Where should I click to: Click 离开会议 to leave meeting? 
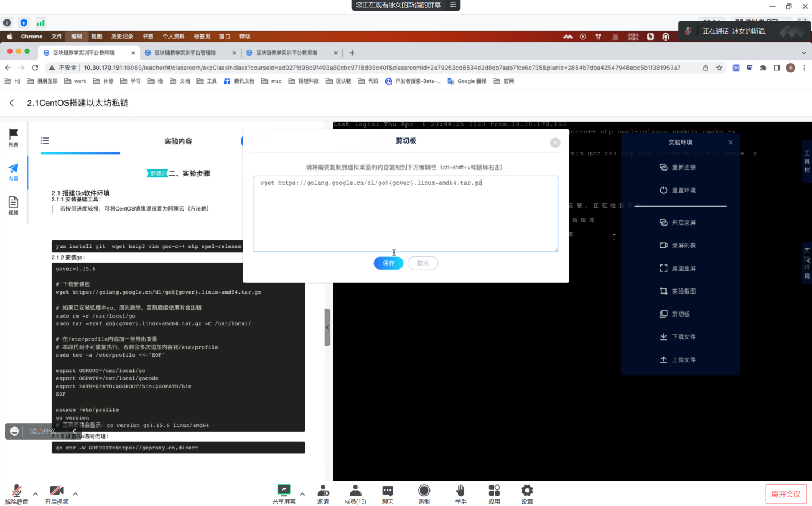coord(786,494)
